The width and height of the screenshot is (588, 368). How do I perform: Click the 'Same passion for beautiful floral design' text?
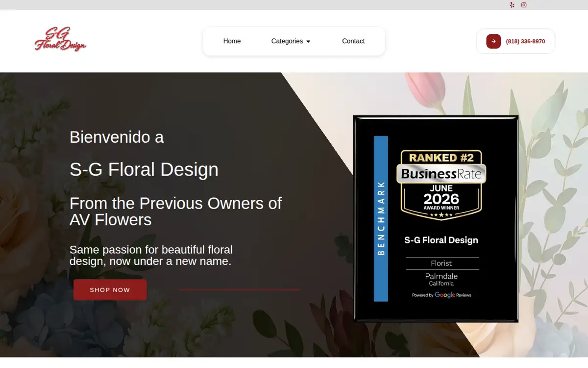151,255
